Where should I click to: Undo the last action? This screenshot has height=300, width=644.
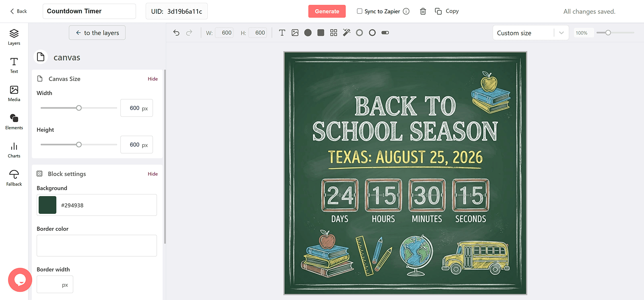[176, 33]
